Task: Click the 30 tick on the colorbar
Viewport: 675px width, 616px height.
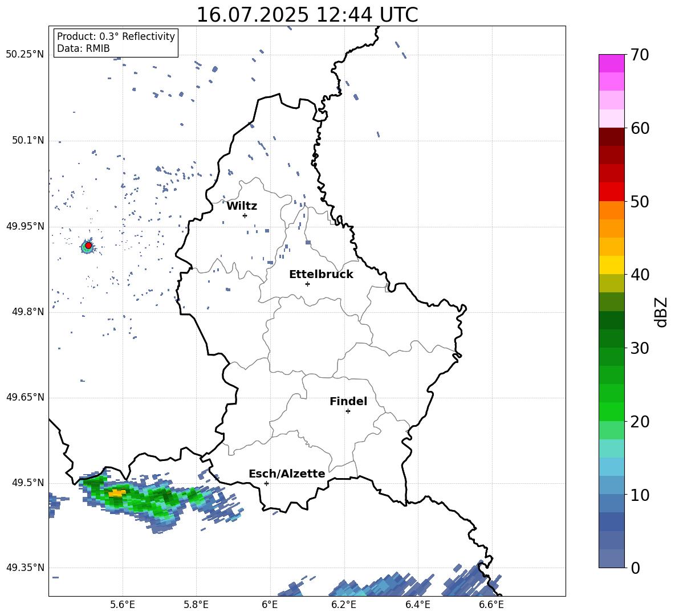Action: [x=640, y=348]
